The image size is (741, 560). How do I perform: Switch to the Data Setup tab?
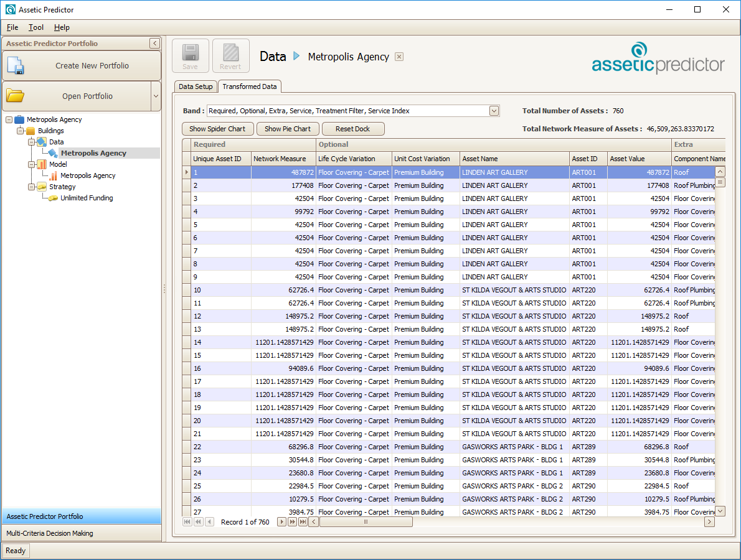pos(195,86)
